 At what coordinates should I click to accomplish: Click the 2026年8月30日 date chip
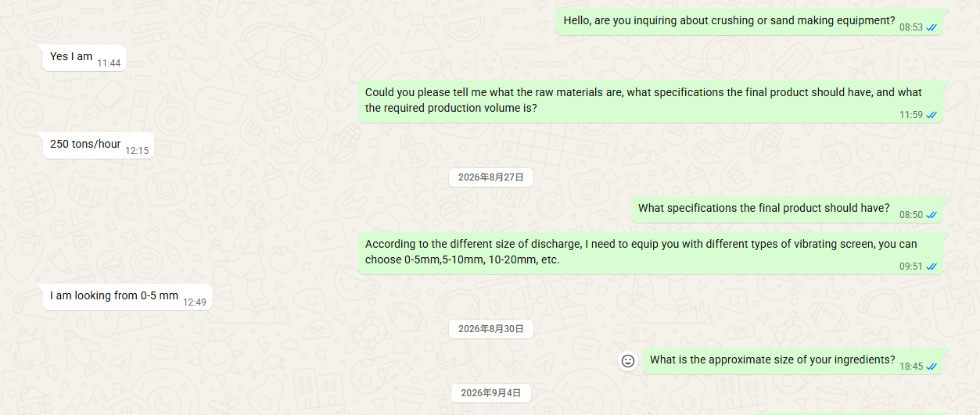point(490,329)
